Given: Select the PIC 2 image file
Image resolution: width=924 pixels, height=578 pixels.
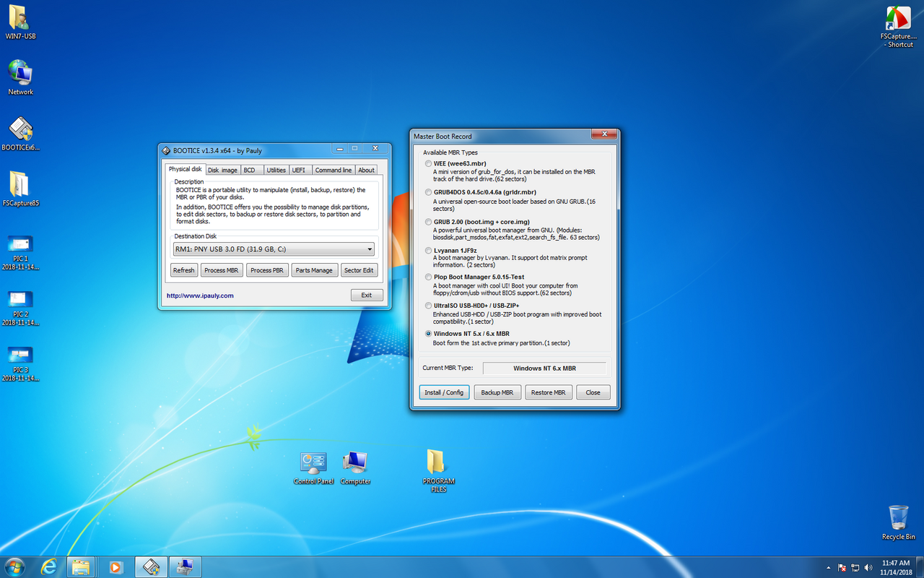Looking at the screenshot, I should [20, 309].
